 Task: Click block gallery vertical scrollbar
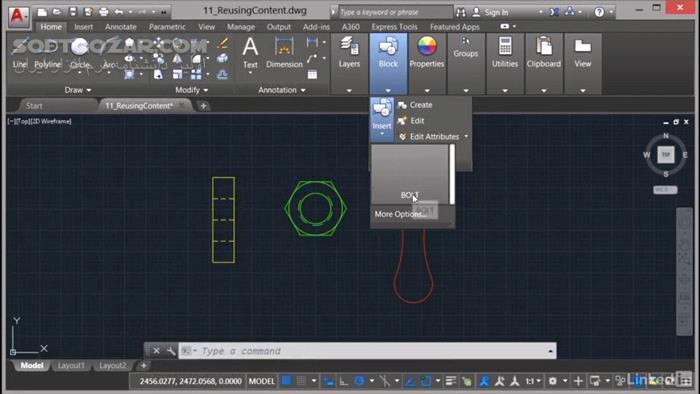(452, 174)
